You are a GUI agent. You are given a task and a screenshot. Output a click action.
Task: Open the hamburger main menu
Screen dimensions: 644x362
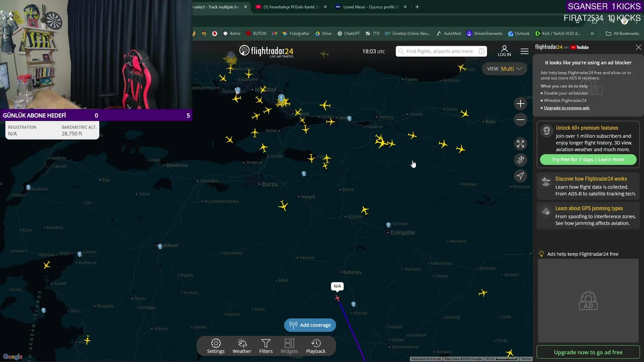[x=525, y=51]
